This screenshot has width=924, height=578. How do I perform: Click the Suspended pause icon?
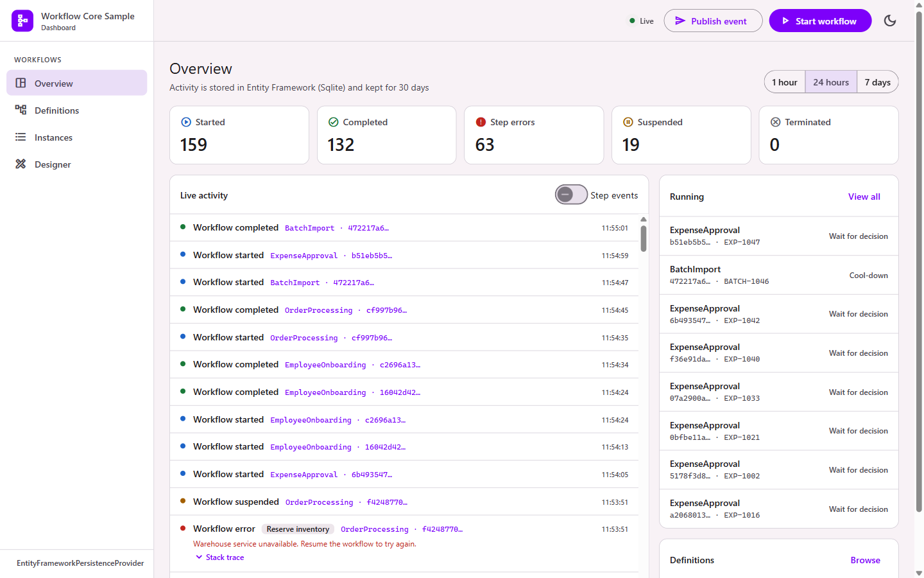pyautogui.click(x=628, y=122)
